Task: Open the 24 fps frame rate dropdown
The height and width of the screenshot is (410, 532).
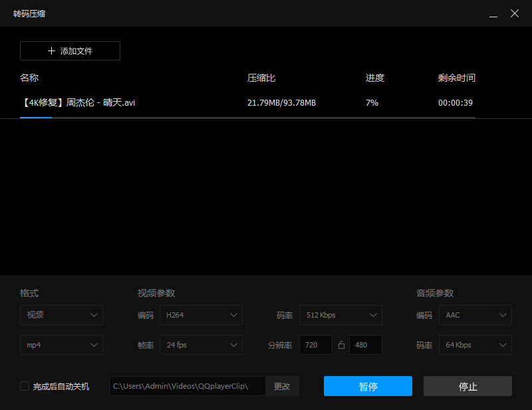Action: click(x=201, y=345)
